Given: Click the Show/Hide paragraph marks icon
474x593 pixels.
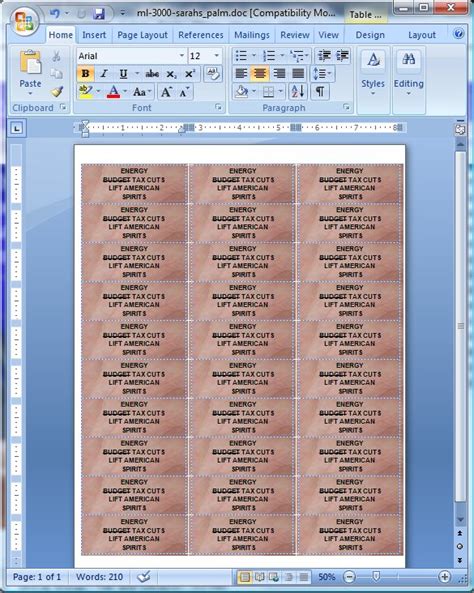Looking at the screenshot, I should (x=320, y=92).
